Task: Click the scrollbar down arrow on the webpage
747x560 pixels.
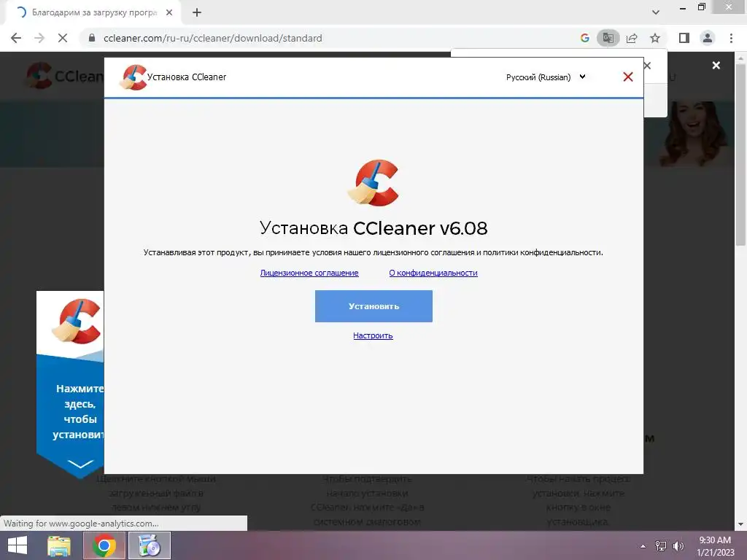Action: (x=740, y=524)
